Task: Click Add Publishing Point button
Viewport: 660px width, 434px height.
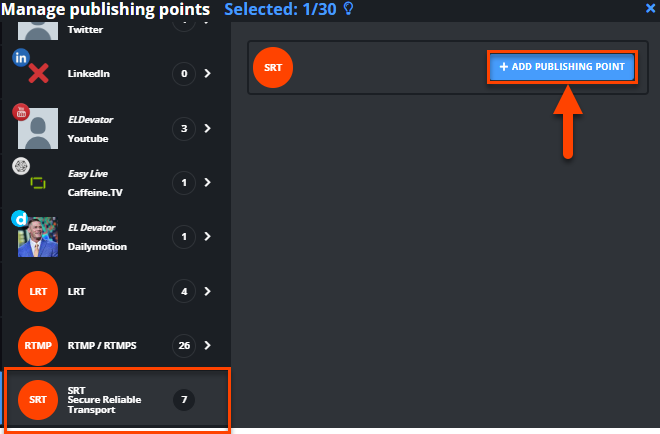Action: coord(562,67)
